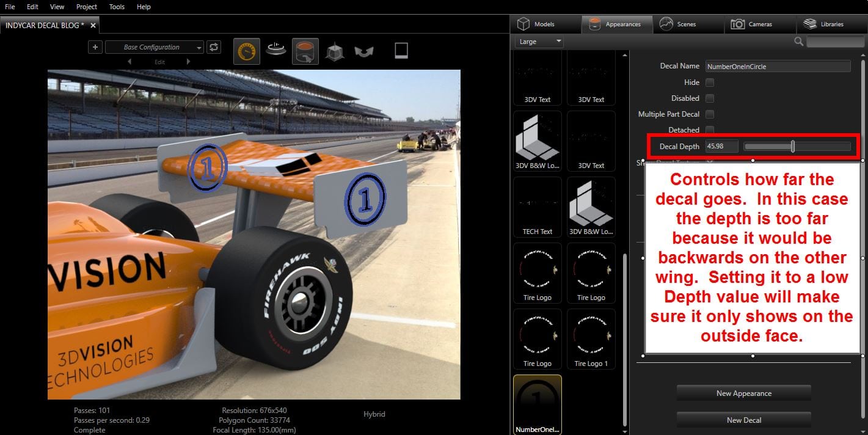Click the New Decal button

[x=743, y=420]
